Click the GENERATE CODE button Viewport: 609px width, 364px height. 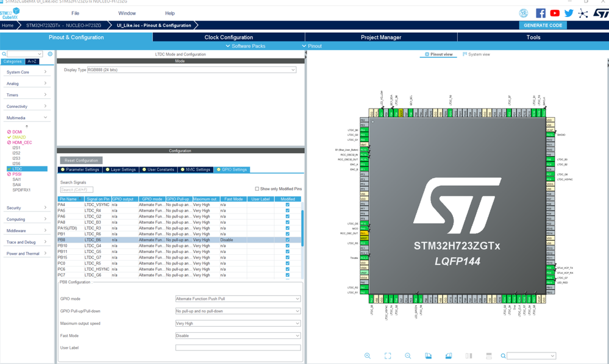[x=543, y=25]
